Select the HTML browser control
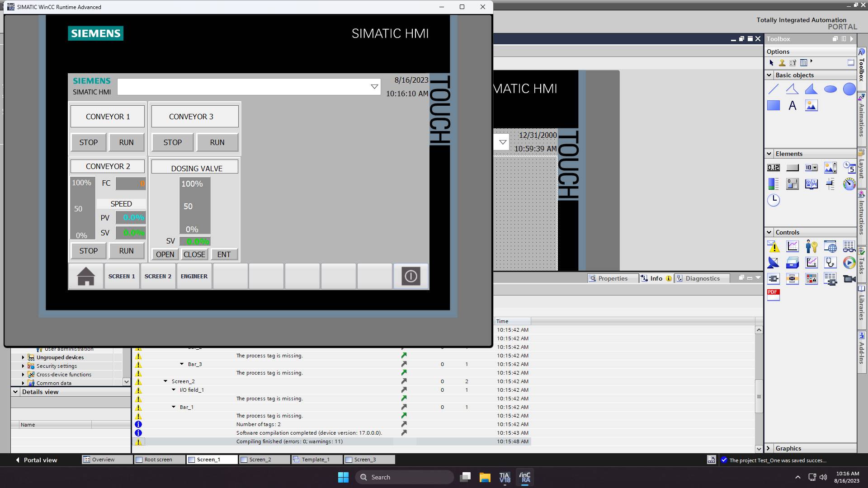The image size is (868, 488). (830, 246)
